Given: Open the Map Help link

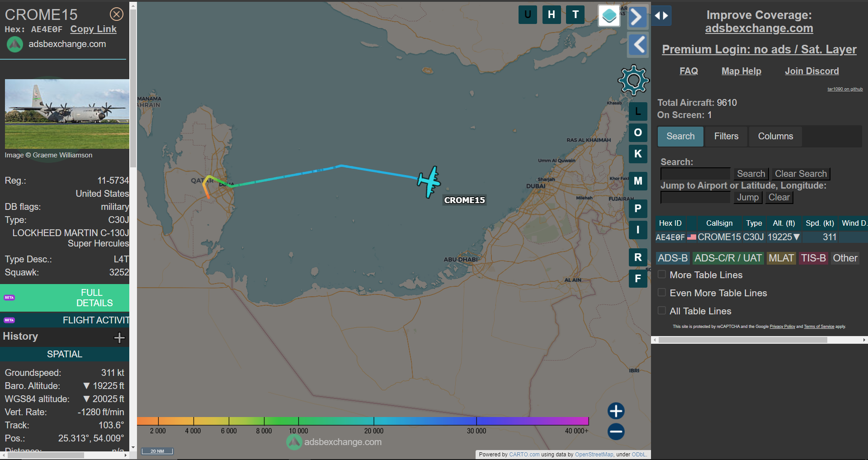Looking at the screenshot, I should click(x=741, y=71).
